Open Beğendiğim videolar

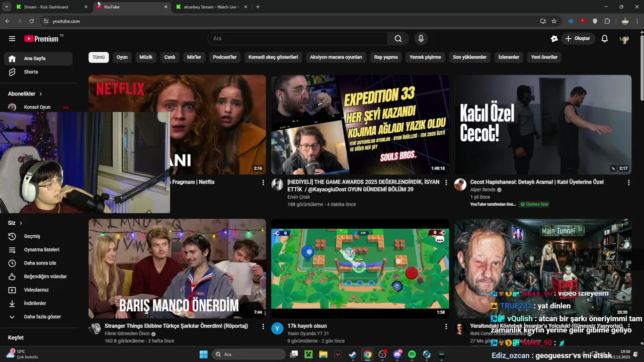click(x=38, y=277)
